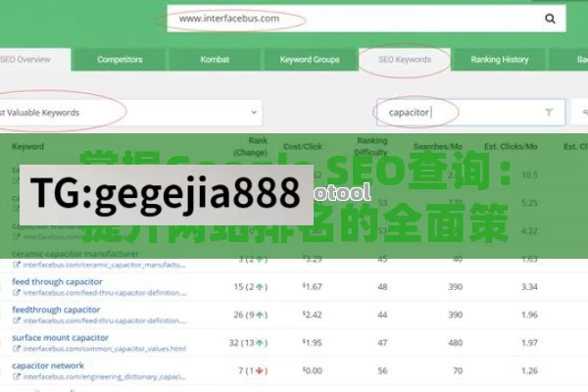Click green up arrow in feed through capacitor rank
588x392 pixels.
(259, 287)
